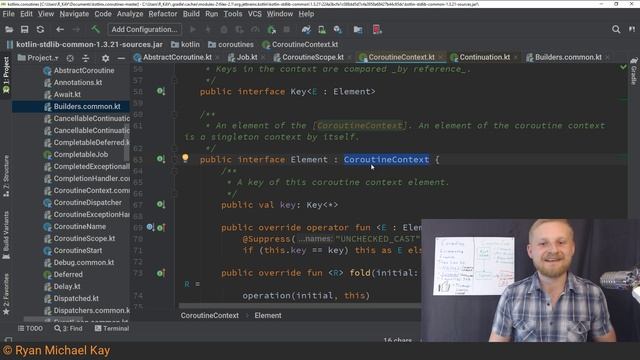Toggle the Build Variants tool window

pos(6,236)
